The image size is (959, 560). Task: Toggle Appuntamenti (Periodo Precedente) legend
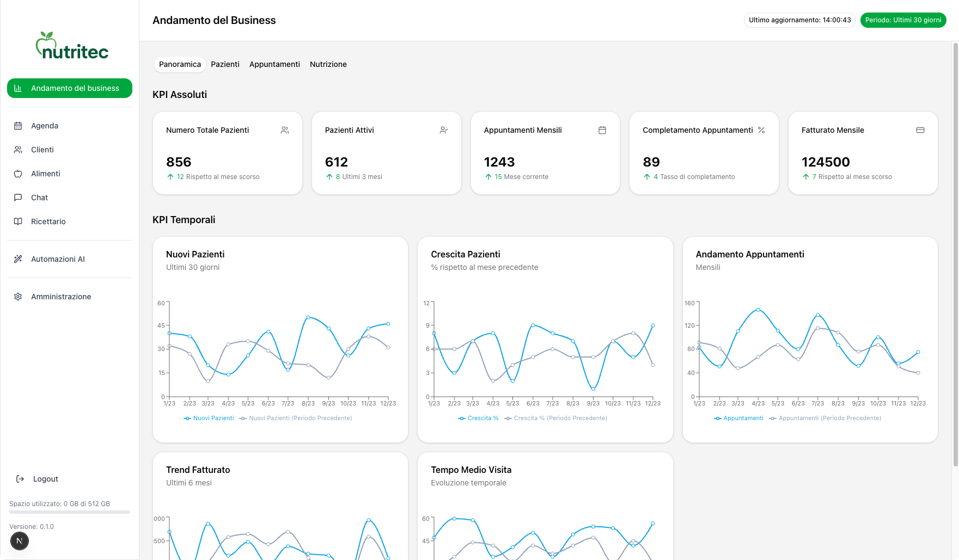pyautogui.click(x=825, y=418)
